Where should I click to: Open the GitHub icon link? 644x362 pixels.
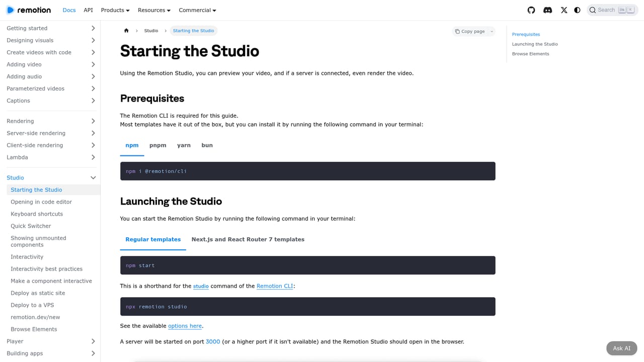pyautogui.click(x=531, y=10)
